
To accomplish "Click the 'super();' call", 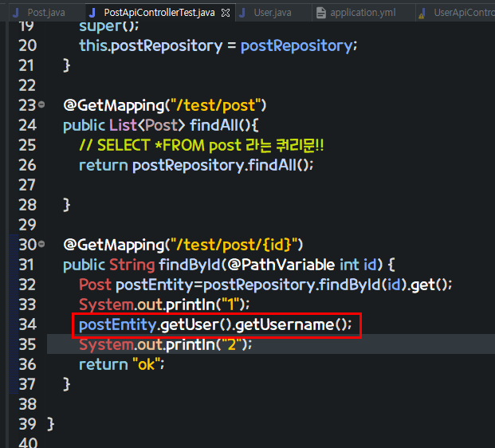I will pos(108,26).
